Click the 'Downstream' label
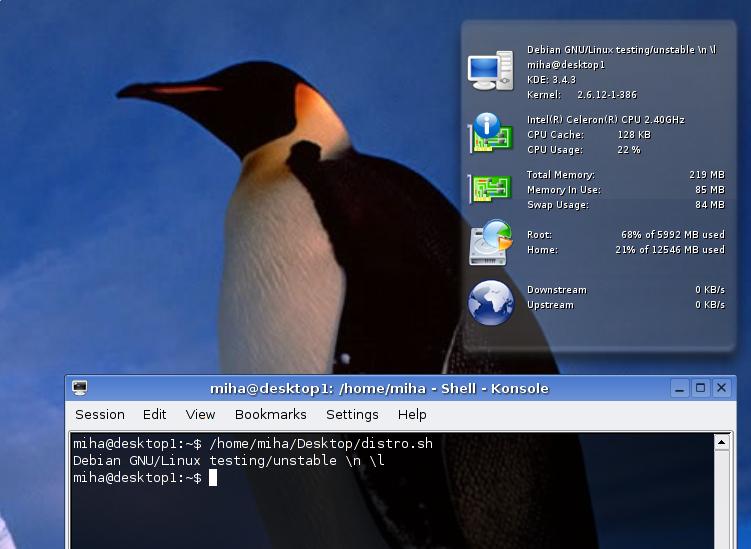The image size is (751, 549). tap(557, 290)
